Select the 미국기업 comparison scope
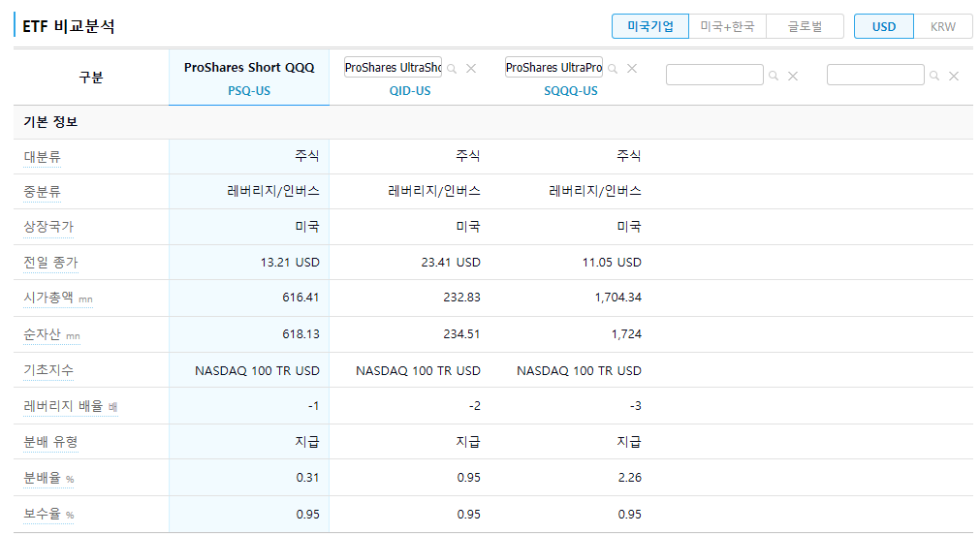 (x=650, y=26)
